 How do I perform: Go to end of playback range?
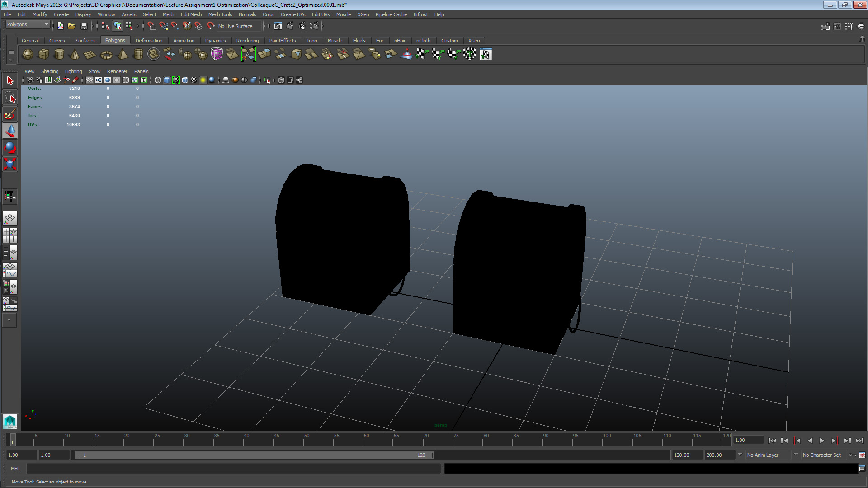pyautogui.click(x=859, y=441)
